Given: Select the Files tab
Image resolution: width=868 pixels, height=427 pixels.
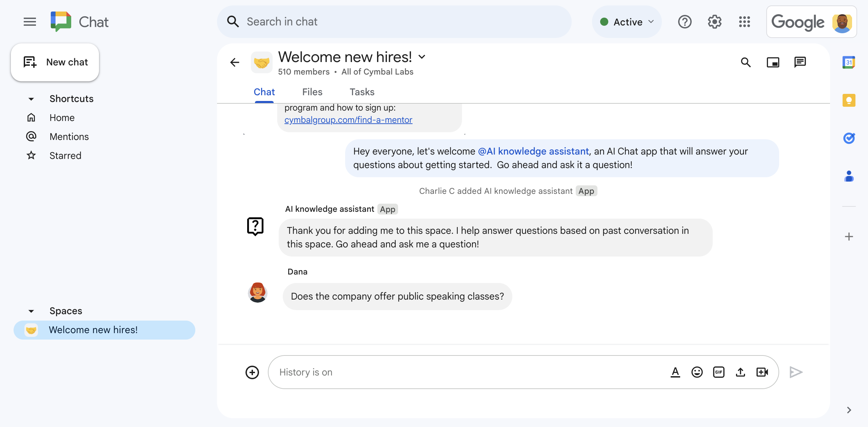Looking at the screenshot, I should [312, 92].
